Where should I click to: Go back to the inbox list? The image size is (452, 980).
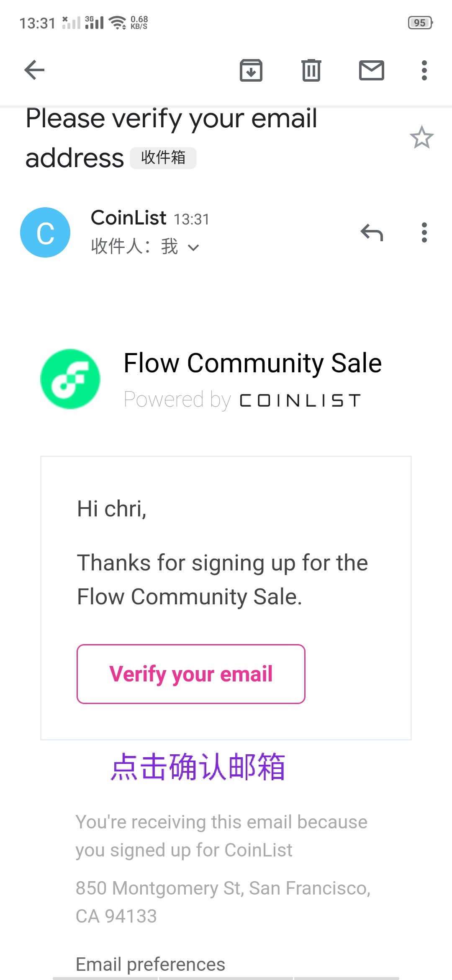34,70
